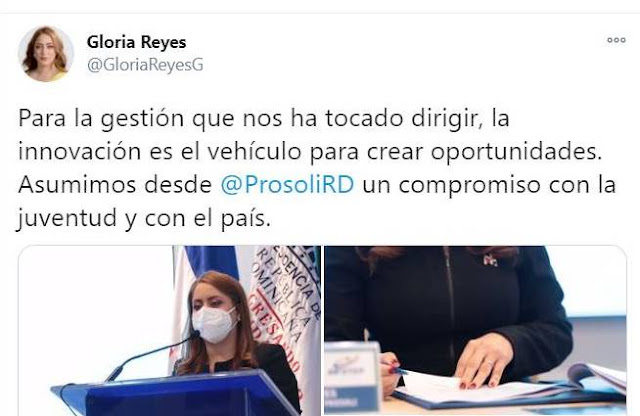Click the line 'juventud y con el país'
This screenshot has height=416, width=640.
click(x=144, y=219)
